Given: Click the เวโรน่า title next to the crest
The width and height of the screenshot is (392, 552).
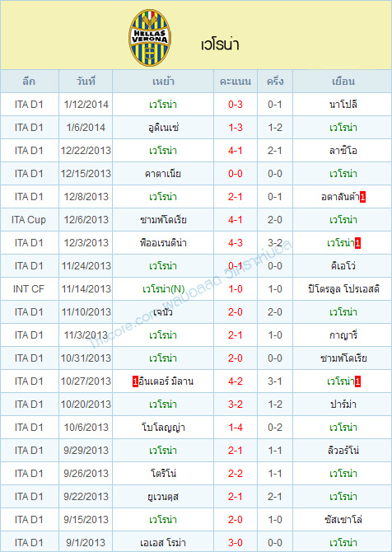Looking at the screenshot, I should click(x=220, y=44).
